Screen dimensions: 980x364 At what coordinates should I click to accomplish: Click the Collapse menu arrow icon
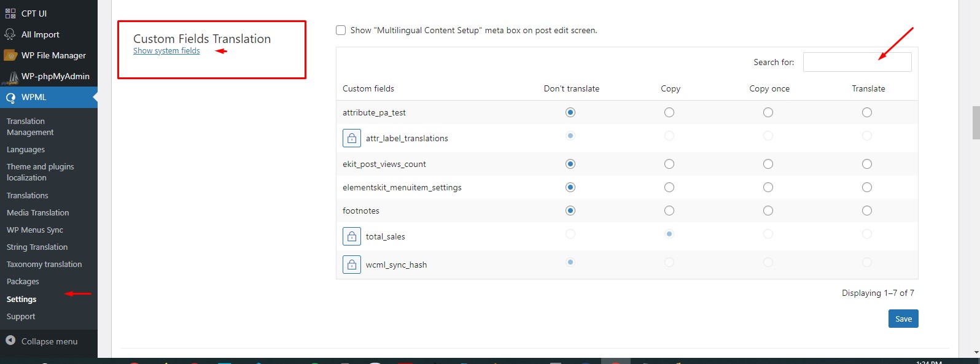10,341
